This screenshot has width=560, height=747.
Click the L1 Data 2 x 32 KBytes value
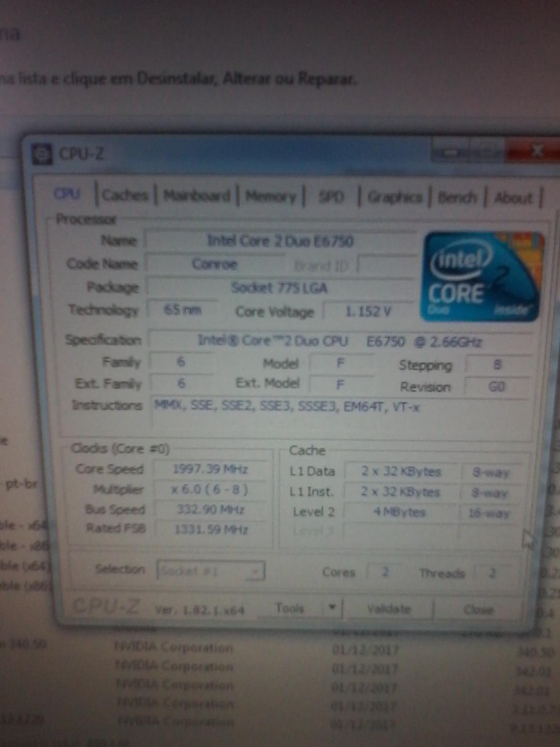[401, 472]
